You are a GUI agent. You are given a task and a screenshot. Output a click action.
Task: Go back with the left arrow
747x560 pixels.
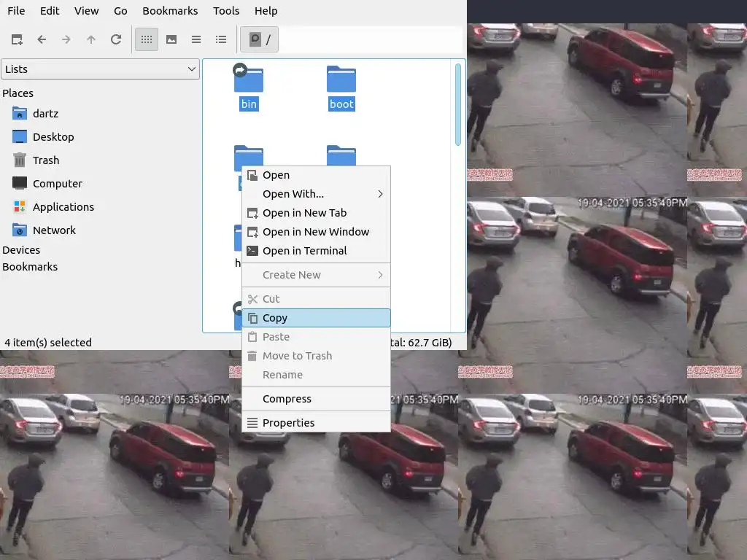[42, 39]
